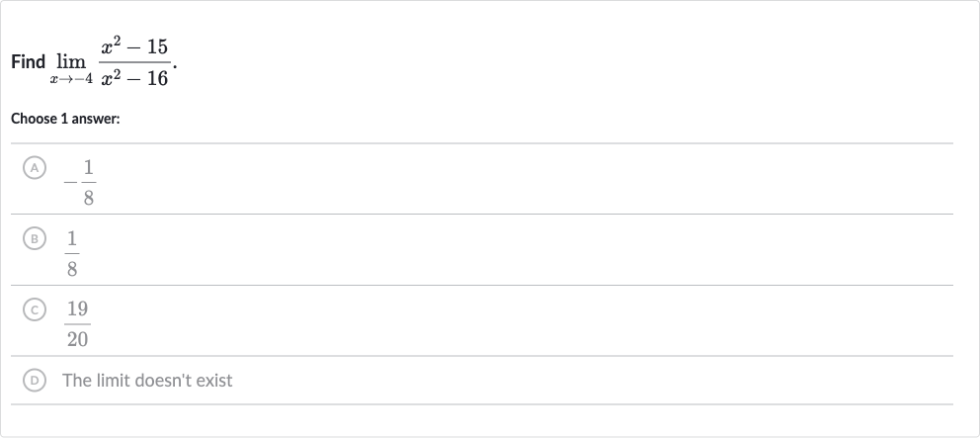The width and height of the screenshot is (980, 438).
Task: Click the numerator 1 in option A
Action: [89, 168]
